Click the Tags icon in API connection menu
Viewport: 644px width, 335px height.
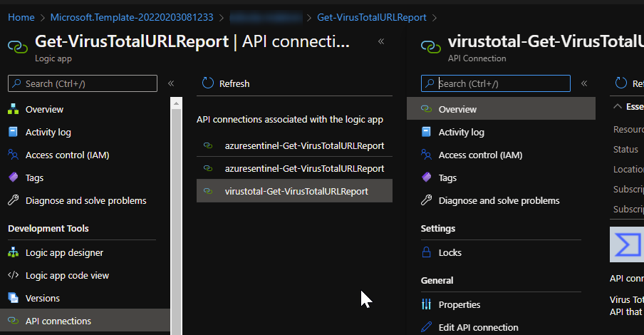point(426,177)
